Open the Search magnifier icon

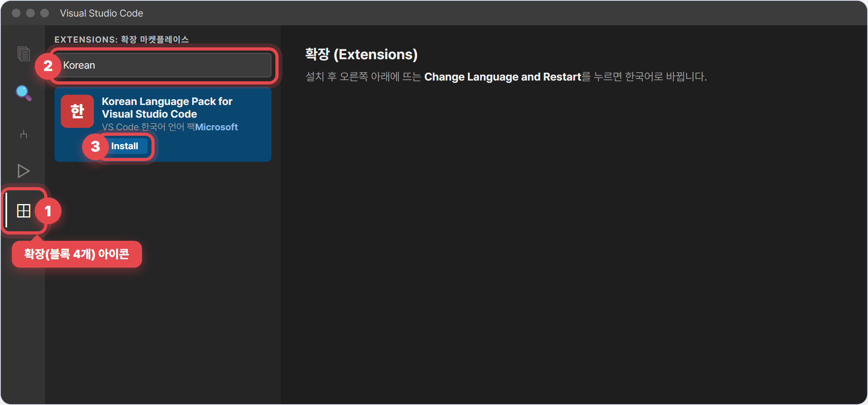[x=24, y=93]
